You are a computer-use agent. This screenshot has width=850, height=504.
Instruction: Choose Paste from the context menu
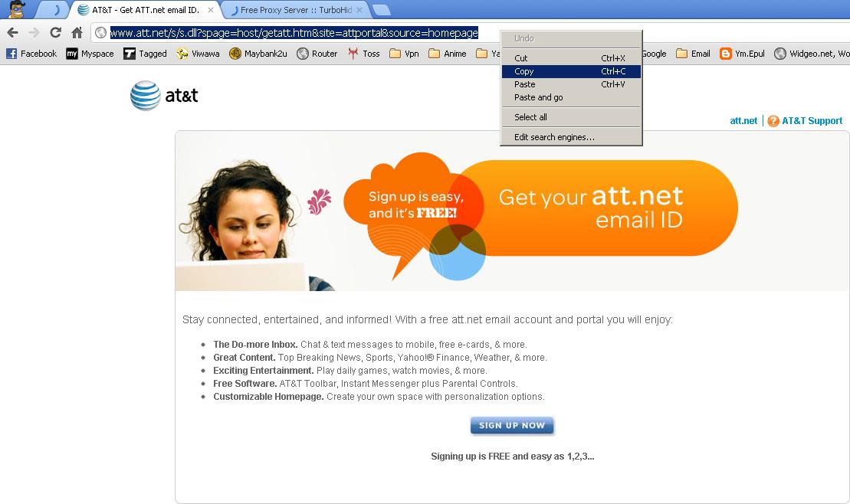[571, 84]
